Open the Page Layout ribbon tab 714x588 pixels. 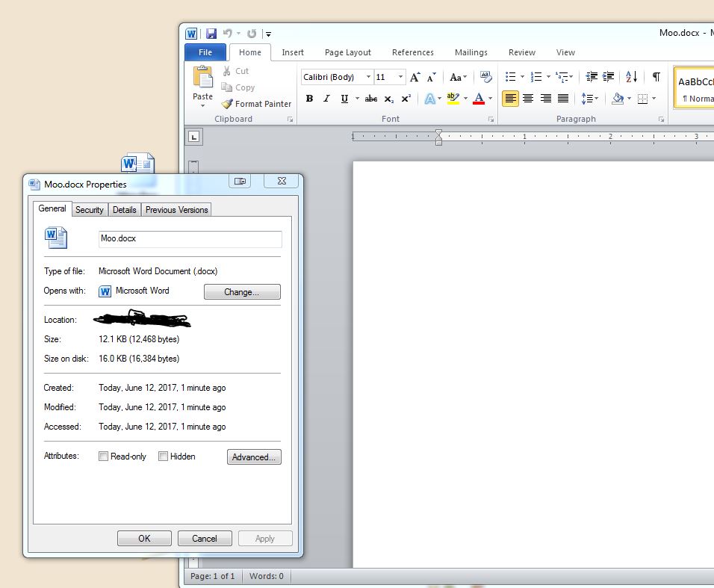(x=347, y=52)
